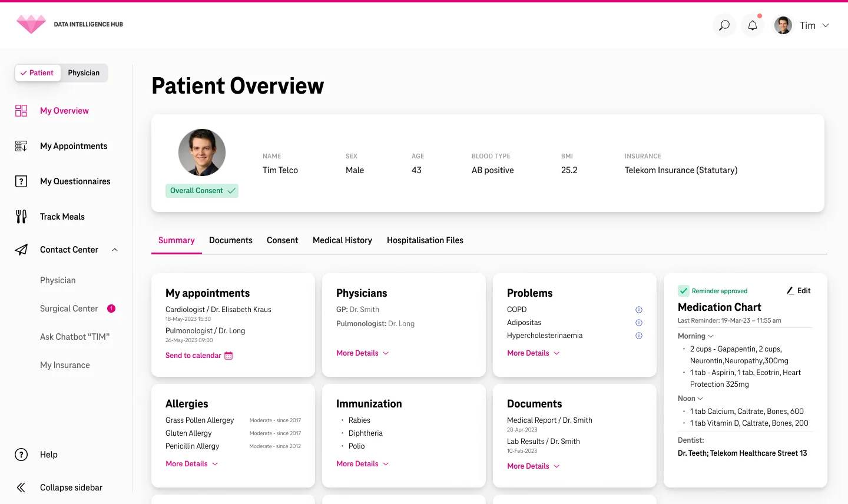The image size is (848, 504).
Task: Click the Overall Consent badge
Action: point(202,191)
